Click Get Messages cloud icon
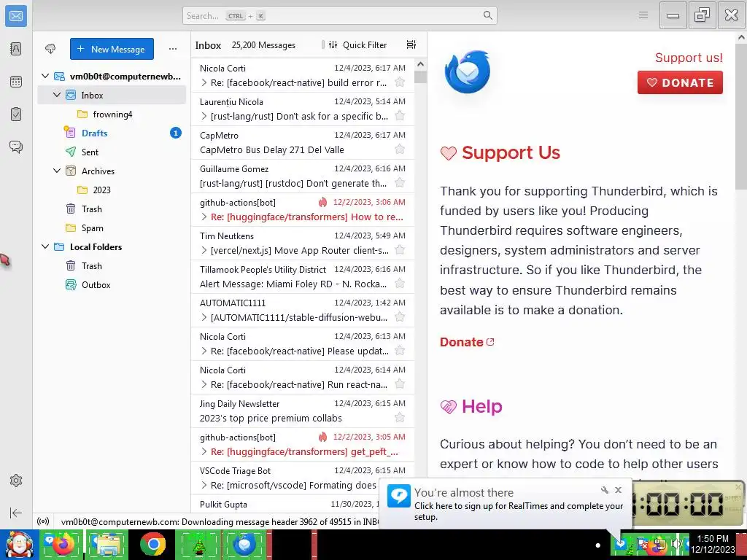The image size is (747, 560). click(50, 49)
